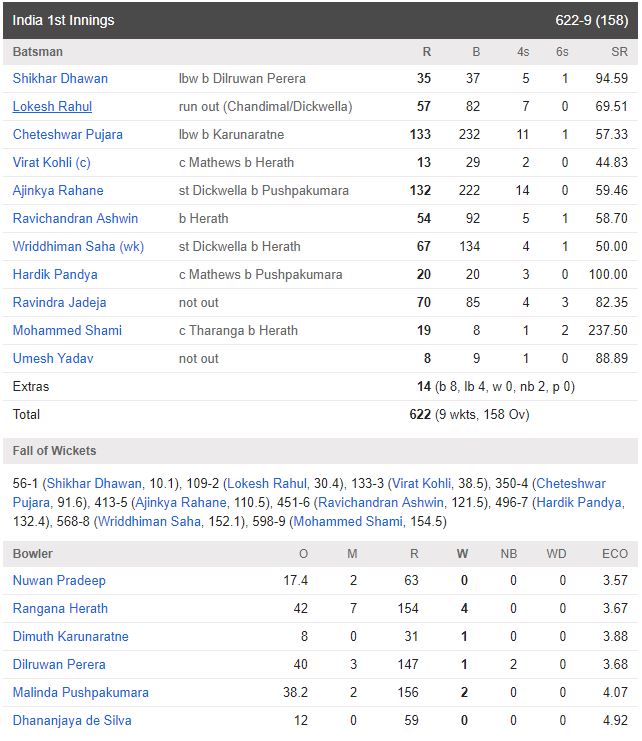Click Virat Kohli in Fall of Wickets
Screen dimensions: 642x741
tap(421, 483)
